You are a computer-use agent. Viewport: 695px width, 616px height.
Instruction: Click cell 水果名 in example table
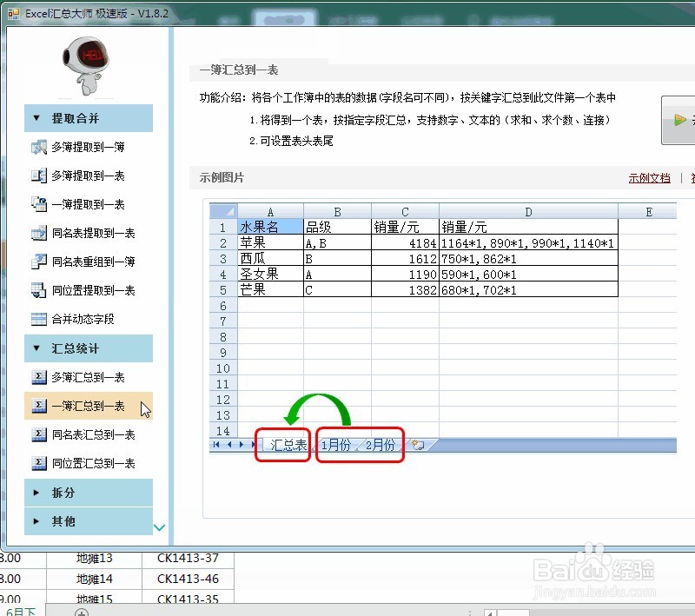tap(270, 228)
